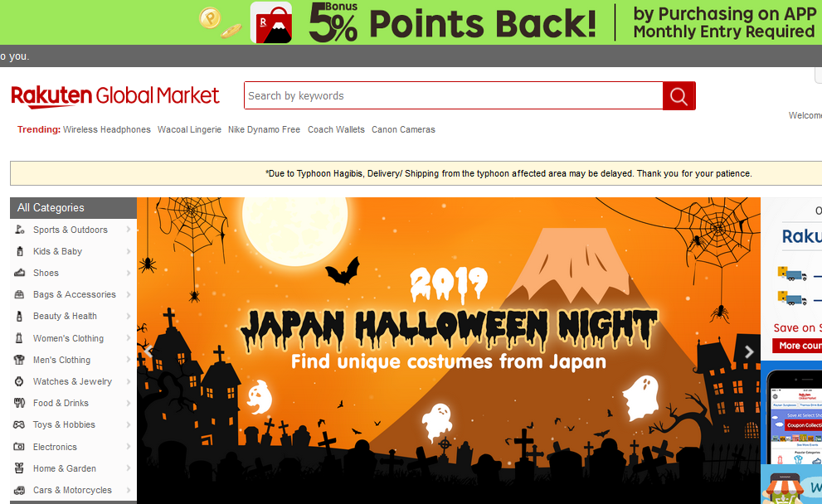The width and height of the screenshot is (822, 504).
Task: Click the Rakuten app icon in top banner
Action: [x=271, y=22]
